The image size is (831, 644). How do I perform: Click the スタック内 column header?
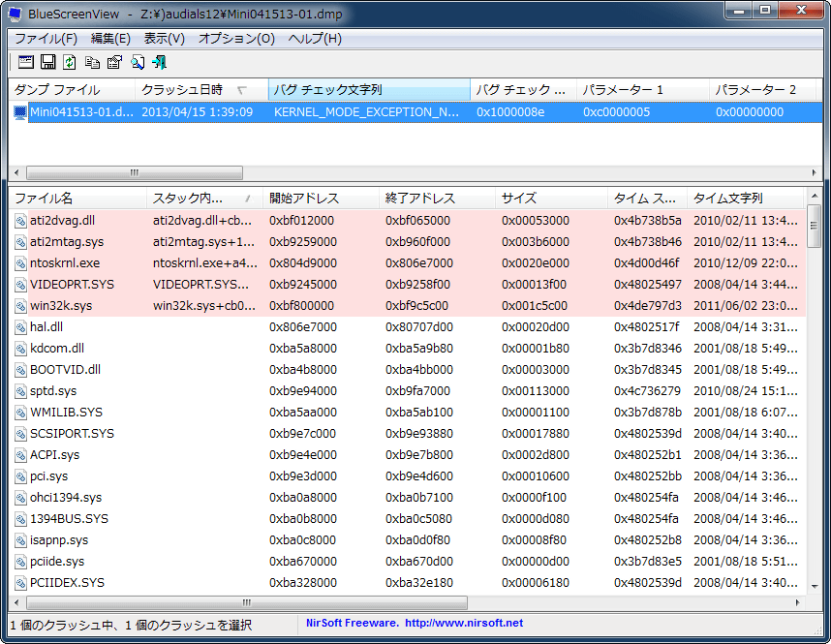pos(204,199)
